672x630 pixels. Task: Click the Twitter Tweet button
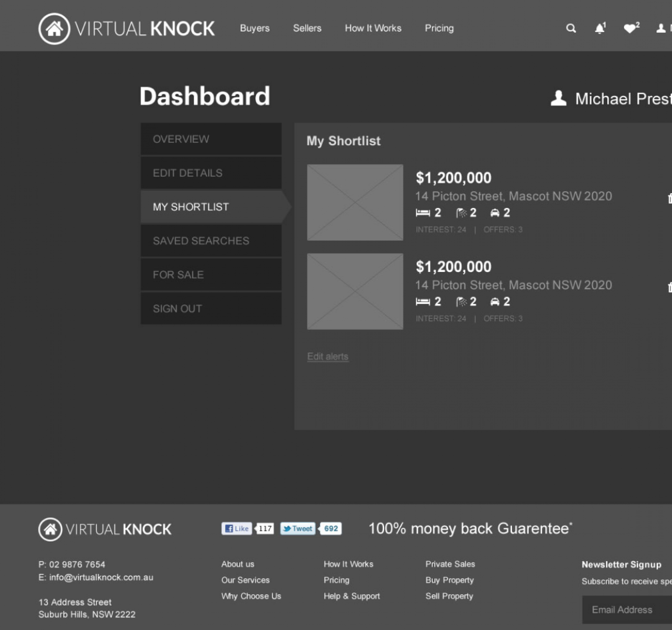297,528
